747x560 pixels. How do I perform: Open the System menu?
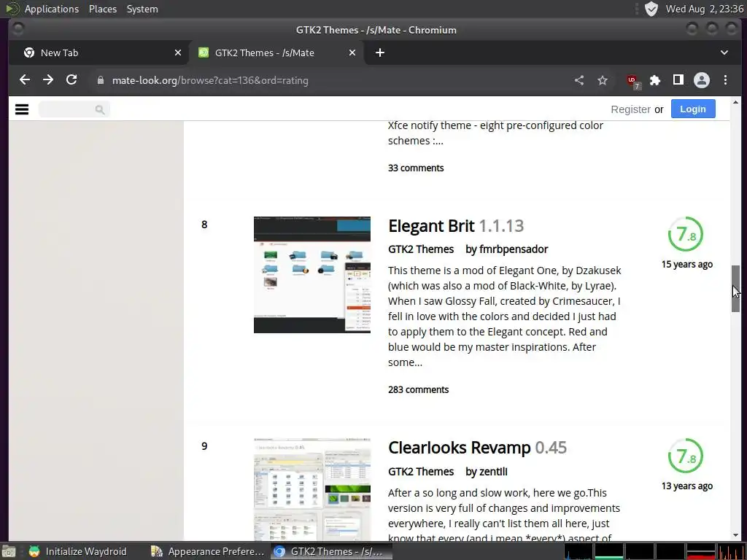142,9
